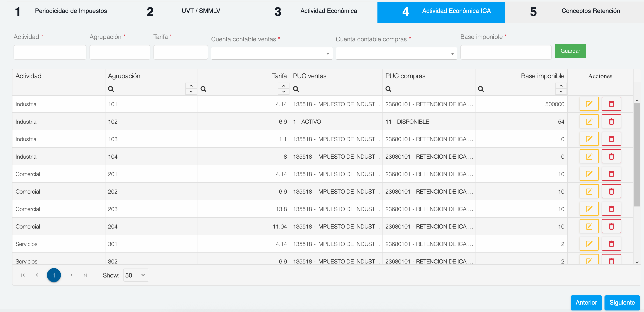Edit the Comercial 202 row
This screenshot has width=644, height=312.
[589, 191]
